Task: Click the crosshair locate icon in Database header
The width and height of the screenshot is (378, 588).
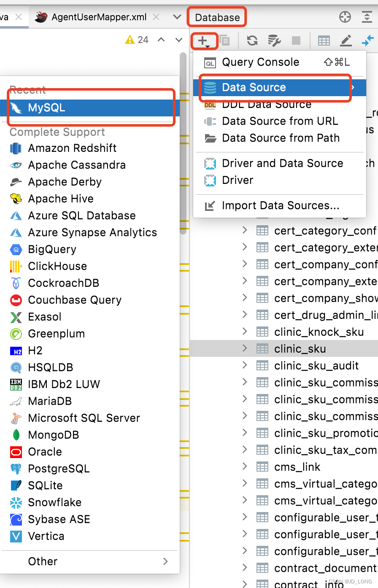Action: point(345,17)
